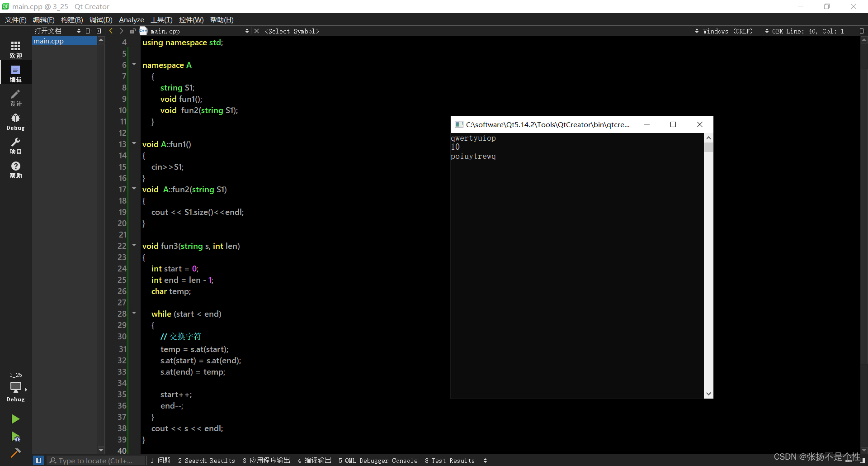Build the project with the hammer icon

point(15,452)
